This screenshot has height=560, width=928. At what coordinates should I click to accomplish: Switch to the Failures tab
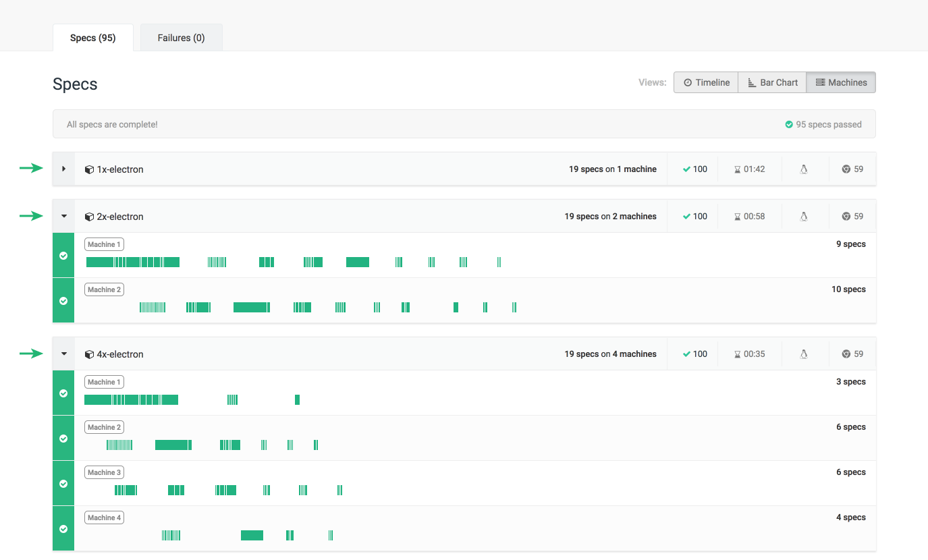pyautogui.click(x=181, y=37)
